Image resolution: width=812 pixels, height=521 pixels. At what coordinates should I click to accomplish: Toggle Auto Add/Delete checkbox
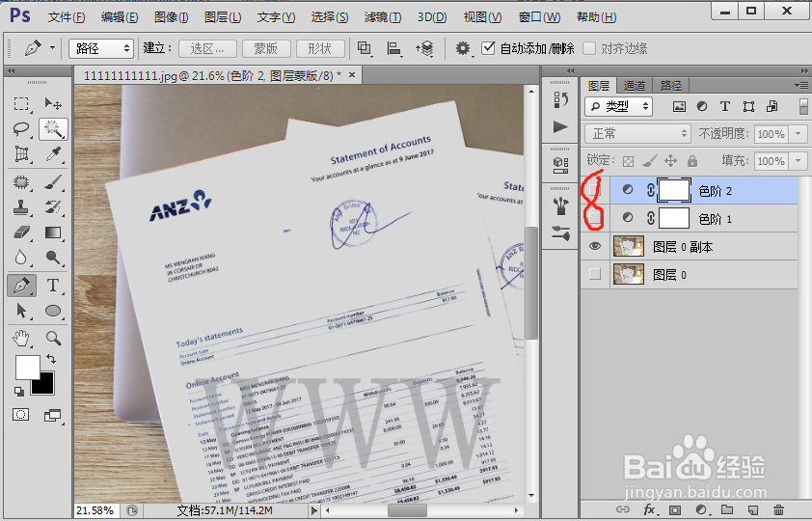point(488,48)
